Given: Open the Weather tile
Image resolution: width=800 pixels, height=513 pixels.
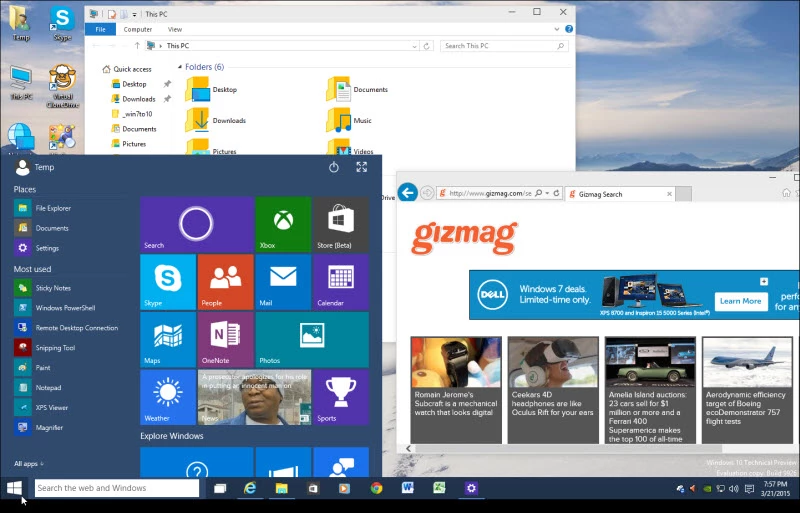Looking at the screenshot, I should tap(168, 397).
